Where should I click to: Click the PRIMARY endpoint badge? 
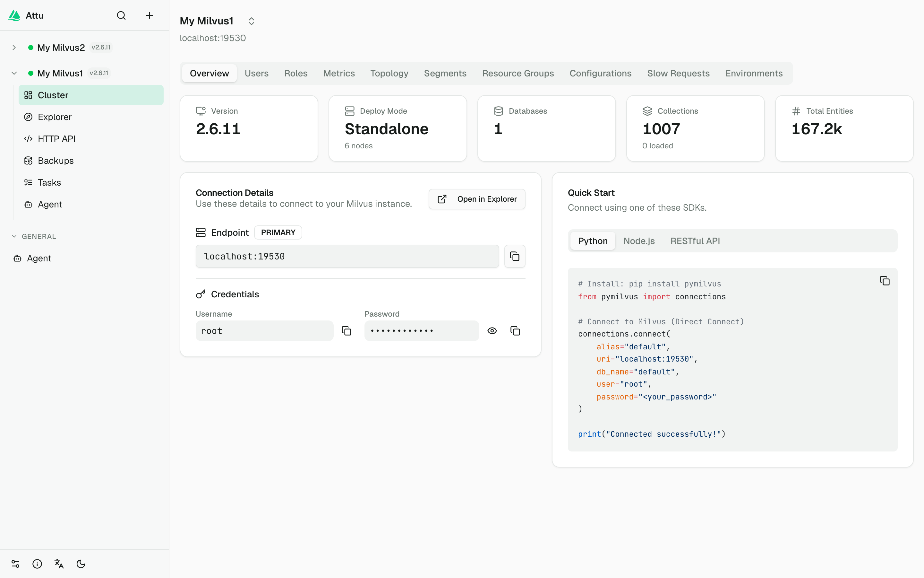pos(278,232)
